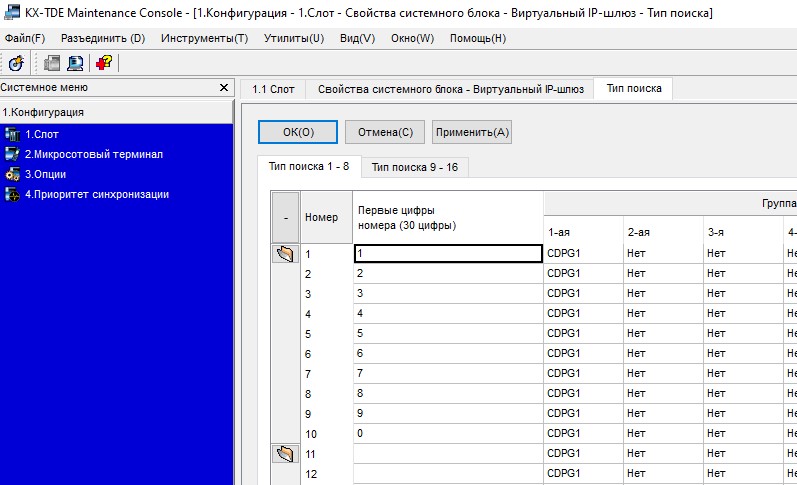Switch to Тип поиска 9 - 16 tab
The height and width of the screenshot is (485, 797).
pos(415,167)
